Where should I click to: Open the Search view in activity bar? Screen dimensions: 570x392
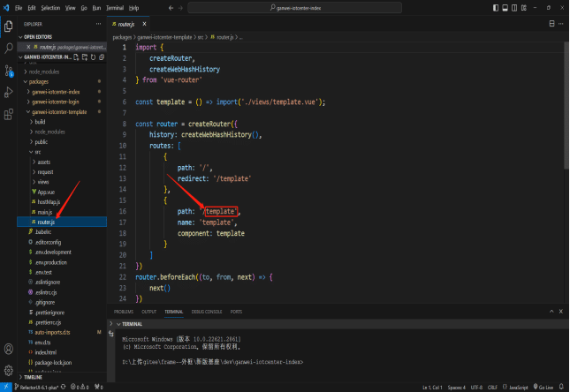pyautogui.click(x=9, y=47)
